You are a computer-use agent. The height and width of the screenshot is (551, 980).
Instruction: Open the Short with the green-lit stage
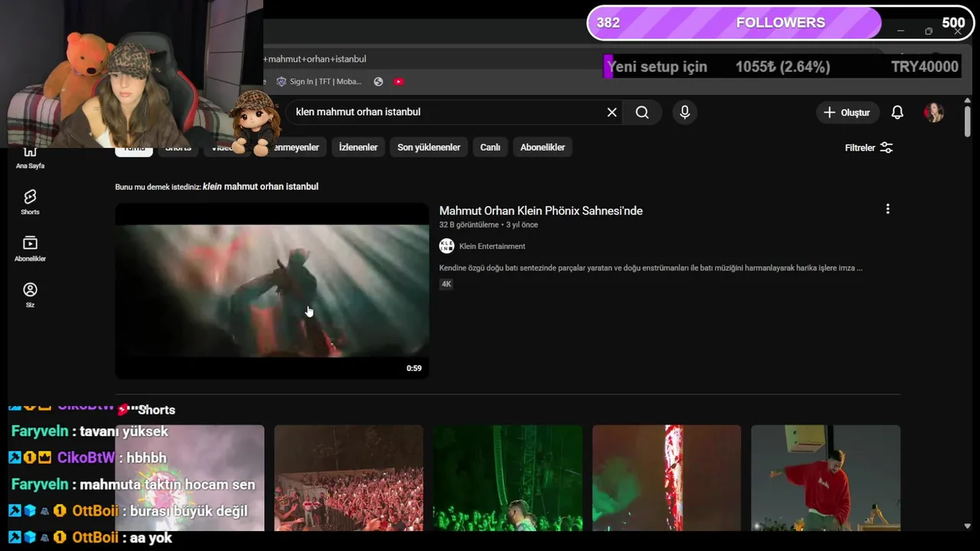[508, 478]
